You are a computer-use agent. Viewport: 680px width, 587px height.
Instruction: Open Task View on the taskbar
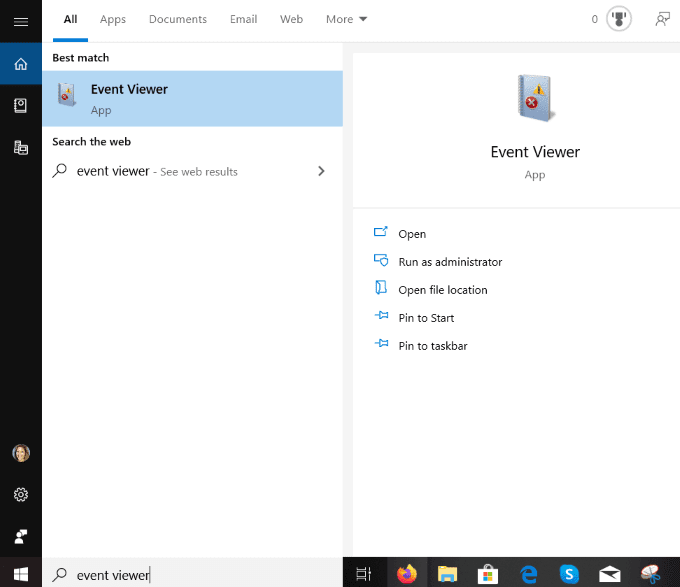coord(364,574)
